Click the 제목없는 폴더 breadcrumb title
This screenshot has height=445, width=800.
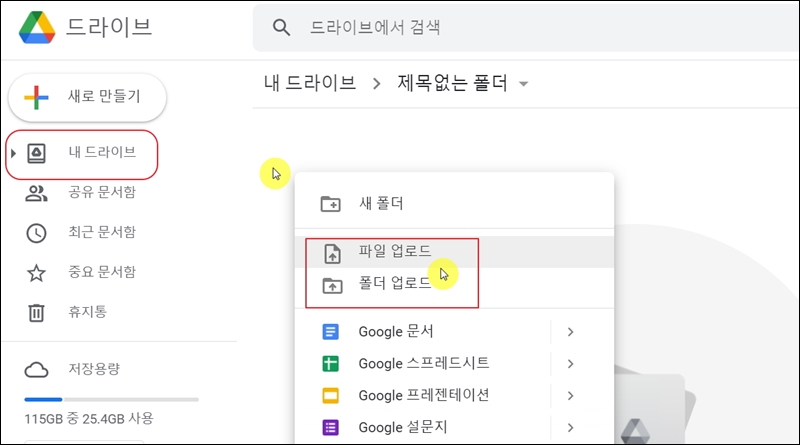coord(453,83)
